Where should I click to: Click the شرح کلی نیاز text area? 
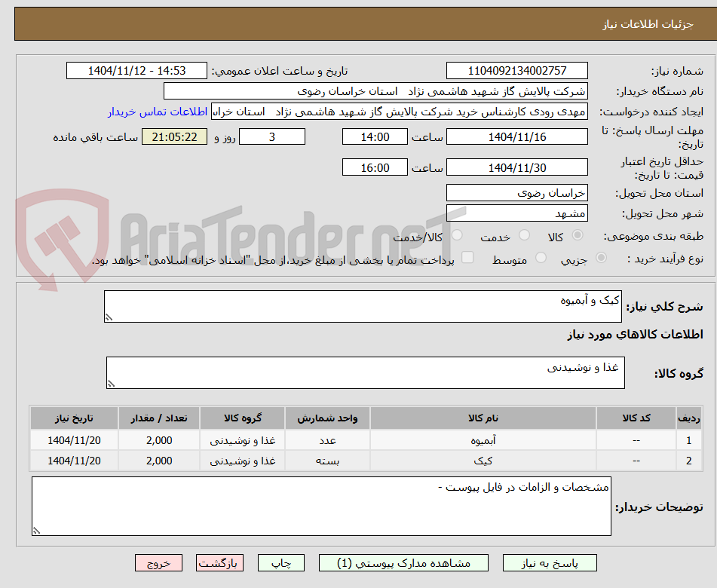coord(363,306)
